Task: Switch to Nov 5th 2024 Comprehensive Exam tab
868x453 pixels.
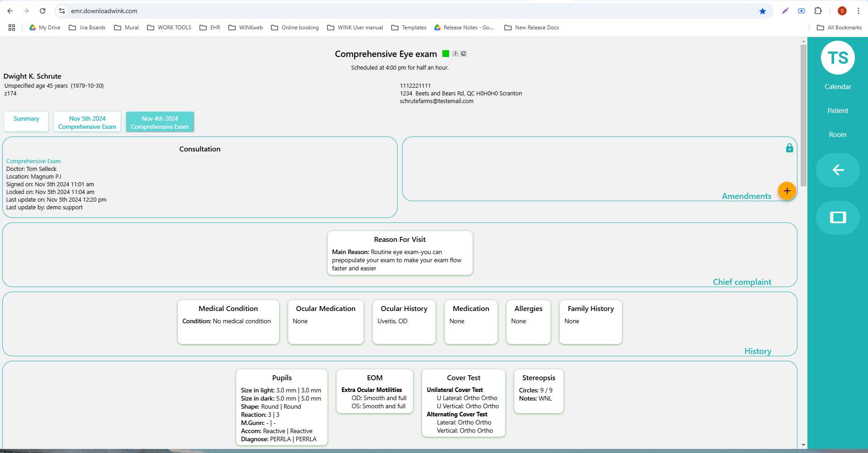Action: pos(87,122)
